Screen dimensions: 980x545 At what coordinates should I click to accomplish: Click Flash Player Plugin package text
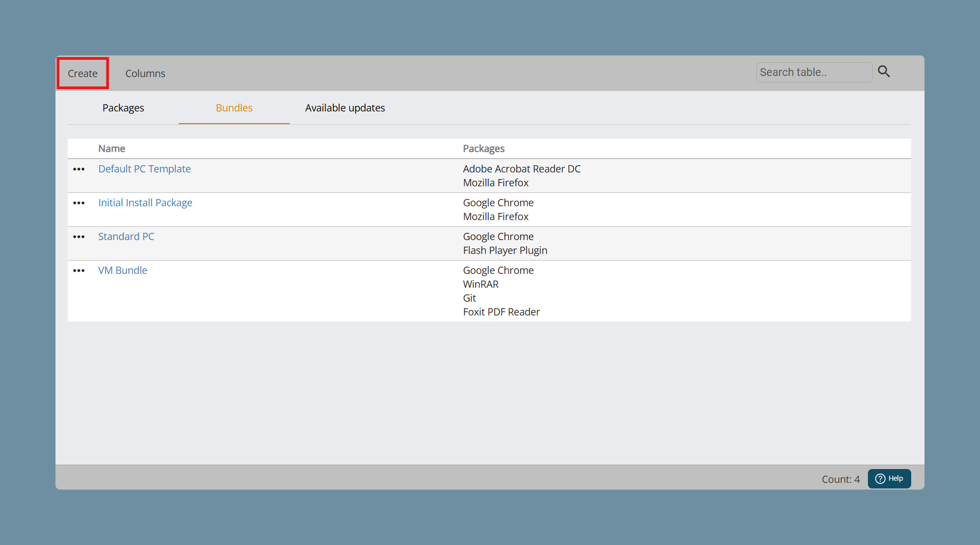coord(505,250)
